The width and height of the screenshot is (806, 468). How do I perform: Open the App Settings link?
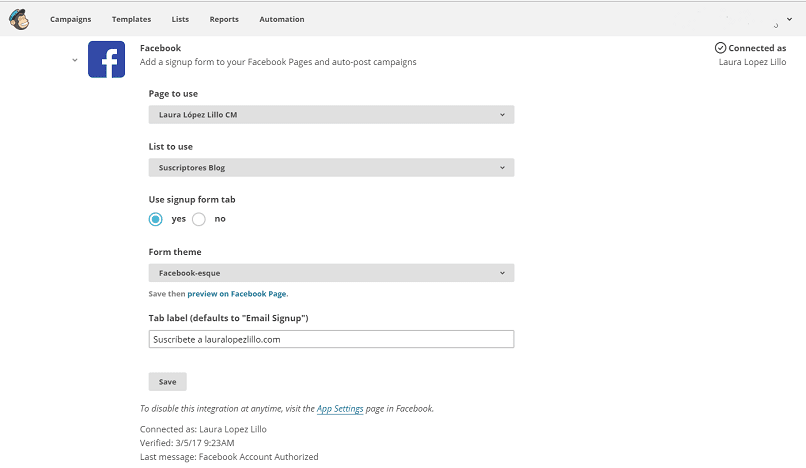[x=340, y=409]
